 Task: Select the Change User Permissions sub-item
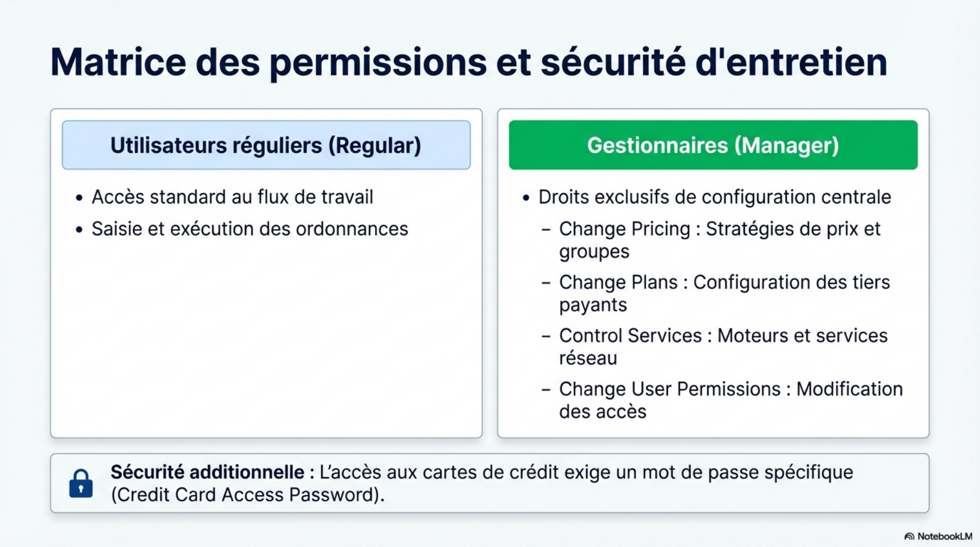tap(730, 400)
